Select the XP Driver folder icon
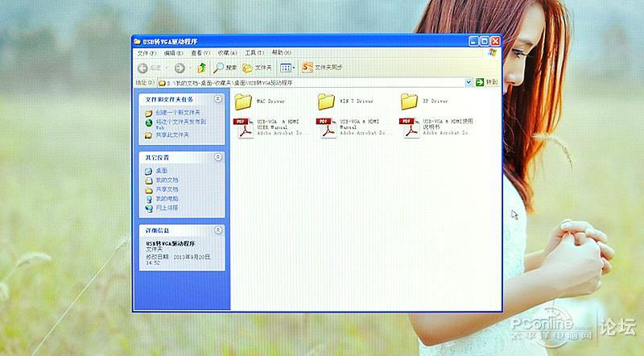 [x=409, y=101]
